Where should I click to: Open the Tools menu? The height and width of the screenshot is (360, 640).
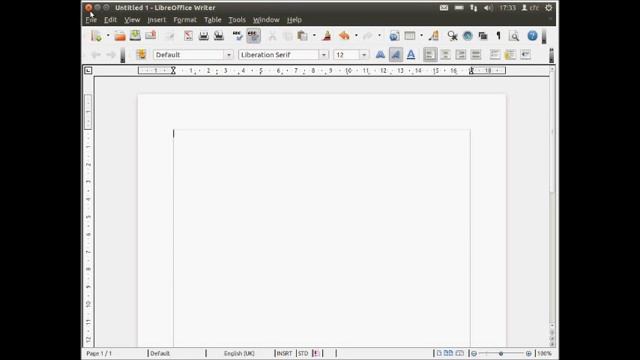(237, 20)
